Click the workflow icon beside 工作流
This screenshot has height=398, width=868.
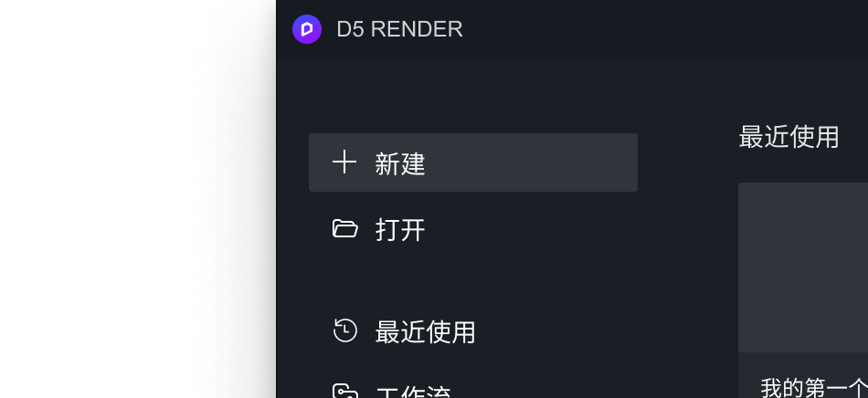coord(344,392)
